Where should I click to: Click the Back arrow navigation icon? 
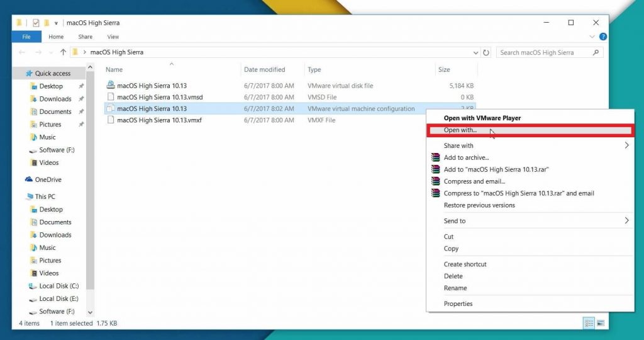tap(22, 52)
